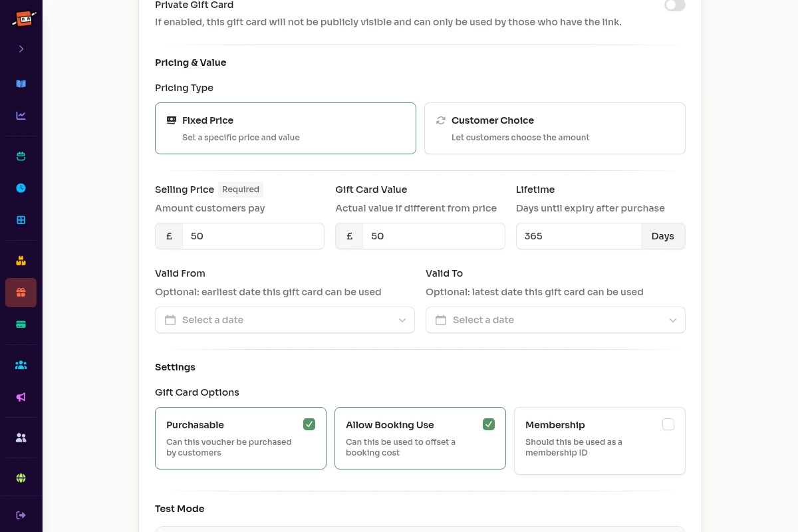Select the Customer Choice pricing type

tap(555, 128)
